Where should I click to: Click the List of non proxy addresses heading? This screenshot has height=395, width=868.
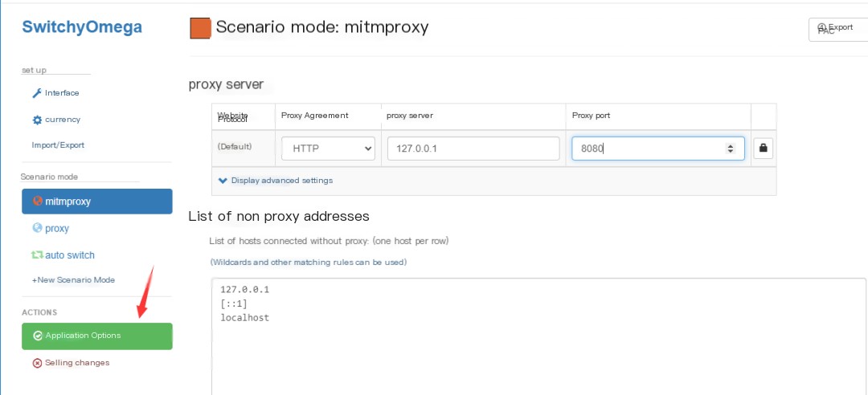[x=279, y=216]
